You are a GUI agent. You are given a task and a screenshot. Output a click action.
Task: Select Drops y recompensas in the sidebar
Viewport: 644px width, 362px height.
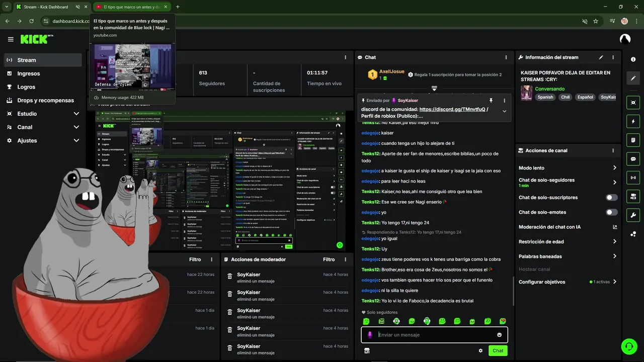tap(43, 100)
